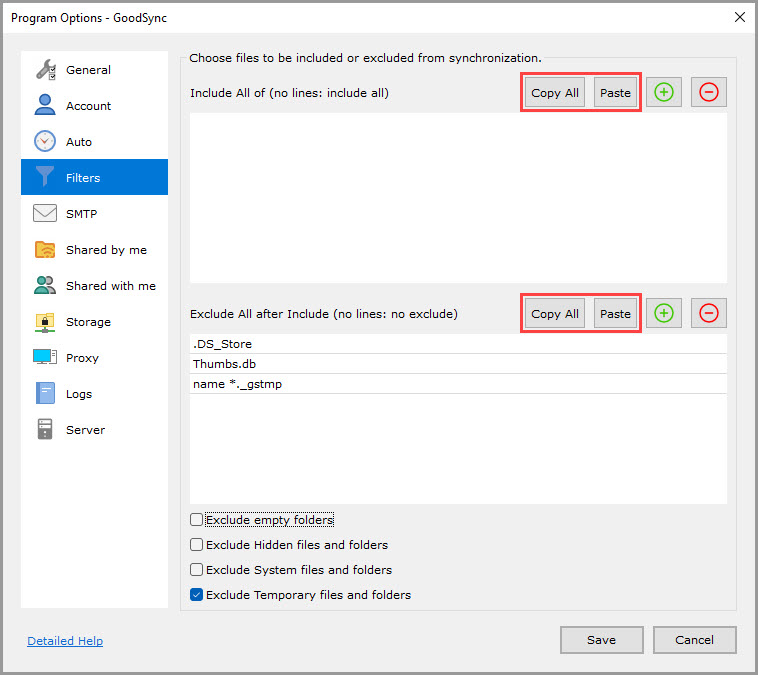
Task: Click the Auto clock icon
Action: 45,141
